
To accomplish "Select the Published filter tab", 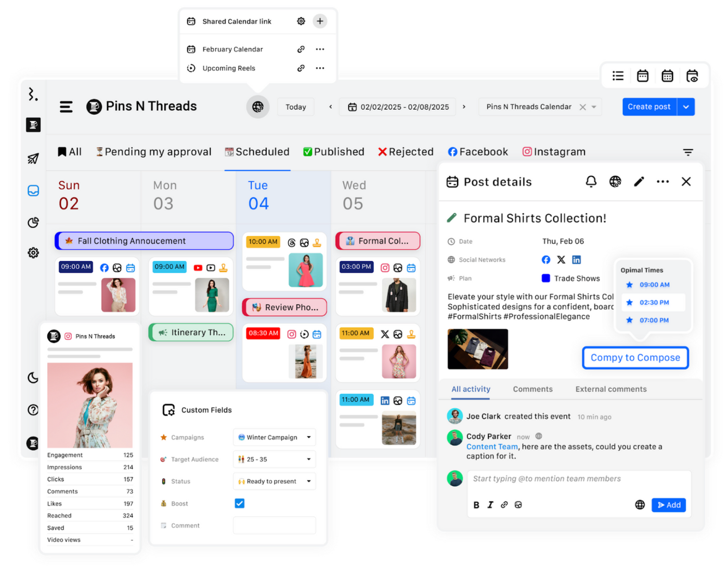I will tap(333, 152).
